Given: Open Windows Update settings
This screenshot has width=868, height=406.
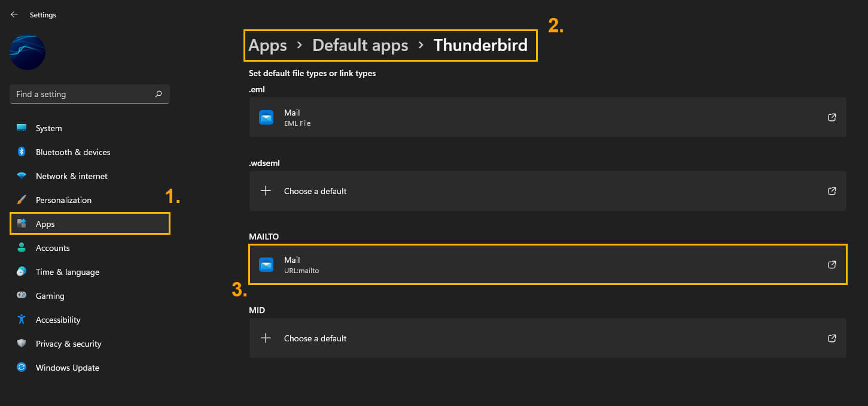Looking at the screenshot, I should tap(90, 368).
